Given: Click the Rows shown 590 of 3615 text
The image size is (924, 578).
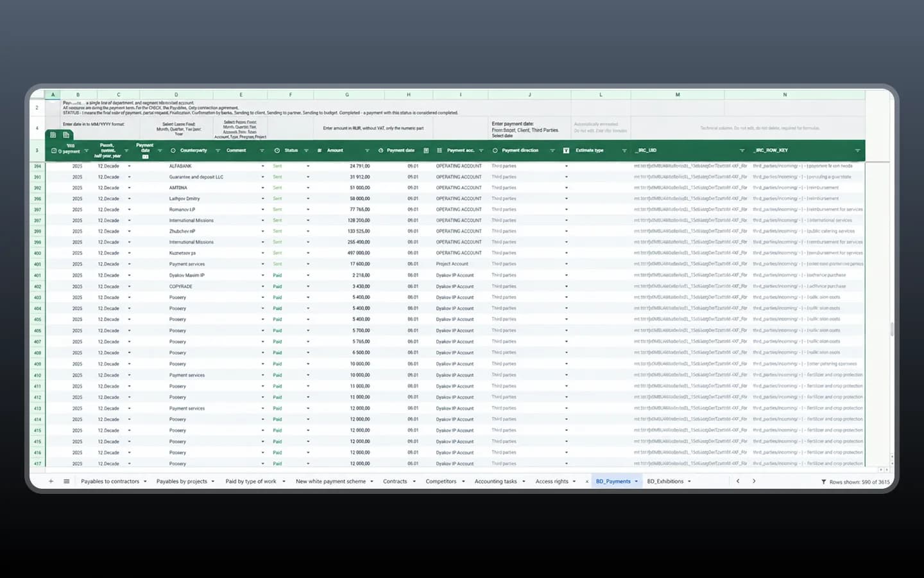Looking at the screenshot, I should click(x=859, y=482).
